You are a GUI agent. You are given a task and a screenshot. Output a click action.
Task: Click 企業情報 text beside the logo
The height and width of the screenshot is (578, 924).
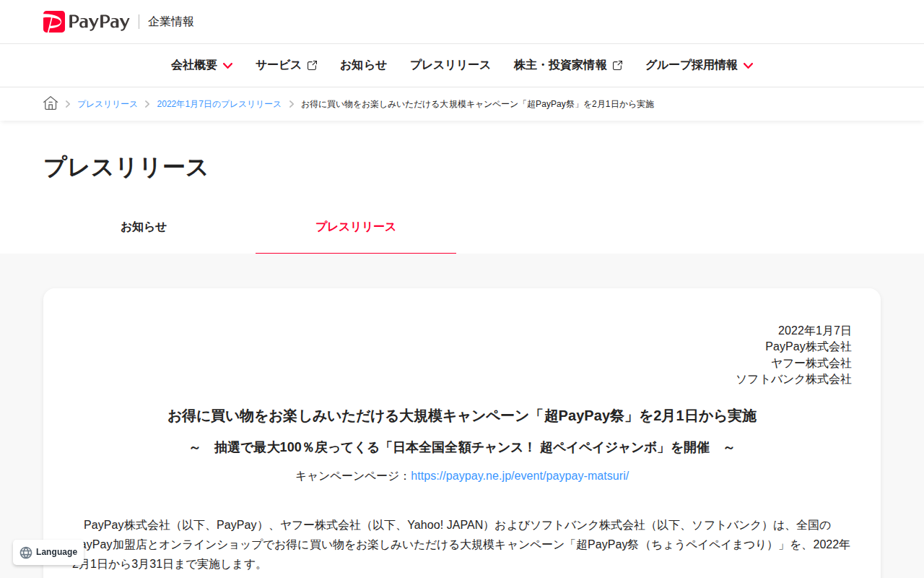pos(171,22)
